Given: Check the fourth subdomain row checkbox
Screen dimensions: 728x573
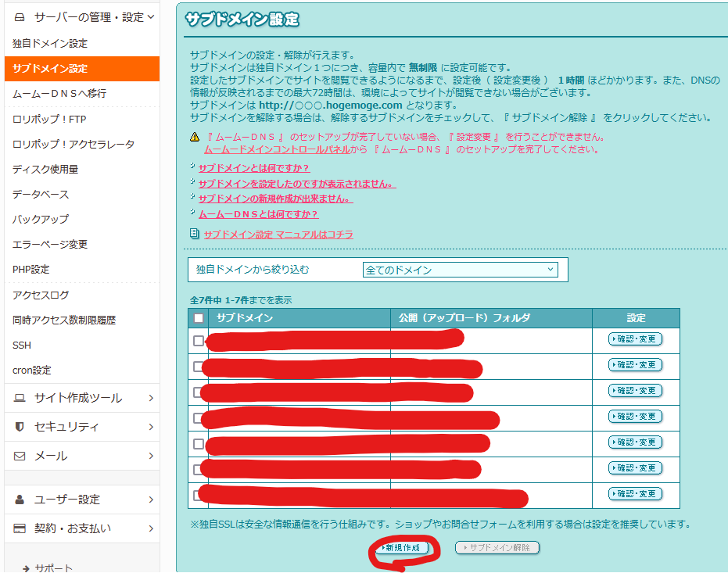Looking at the screenshot, I should click(x=199, y=418).
